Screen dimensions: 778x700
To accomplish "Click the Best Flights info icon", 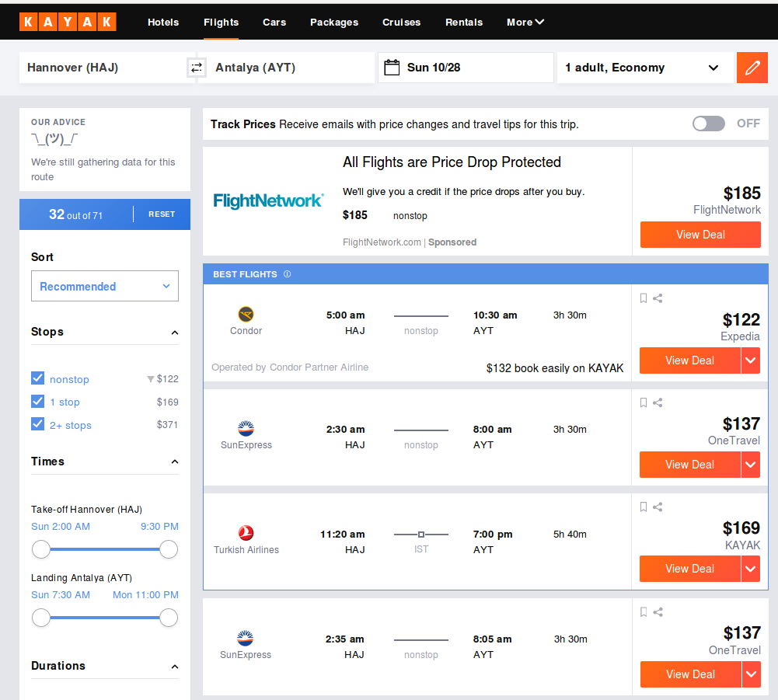I will click(287, 273).
